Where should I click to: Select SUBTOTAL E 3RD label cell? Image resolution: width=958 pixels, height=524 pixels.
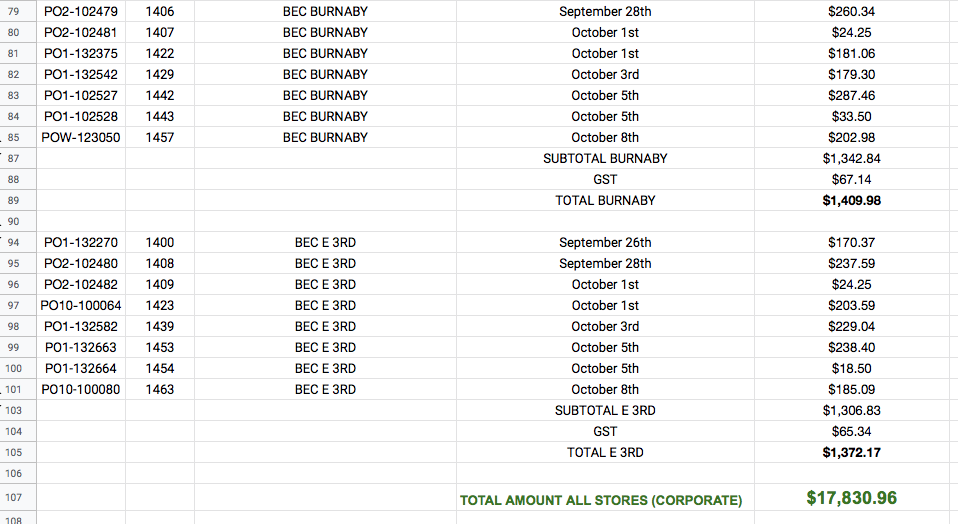(605, 410)
